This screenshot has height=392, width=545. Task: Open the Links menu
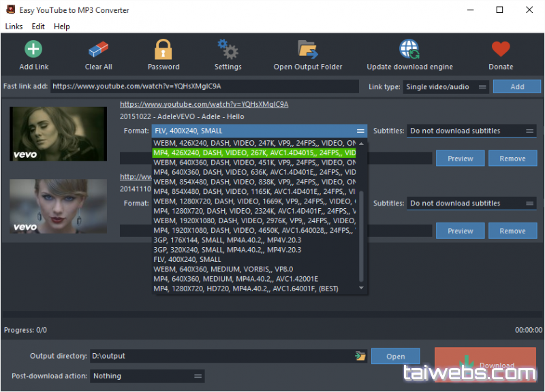tap(14, 27)
